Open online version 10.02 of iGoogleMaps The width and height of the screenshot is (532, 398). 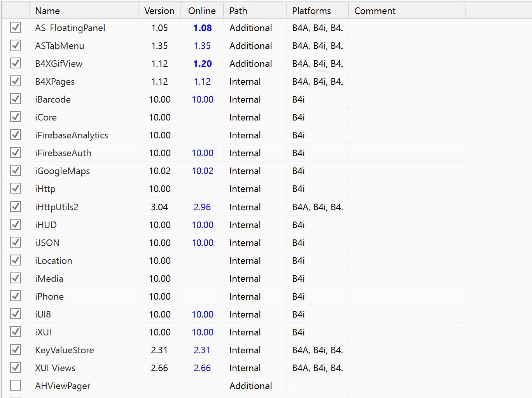[x=203, y=171]
